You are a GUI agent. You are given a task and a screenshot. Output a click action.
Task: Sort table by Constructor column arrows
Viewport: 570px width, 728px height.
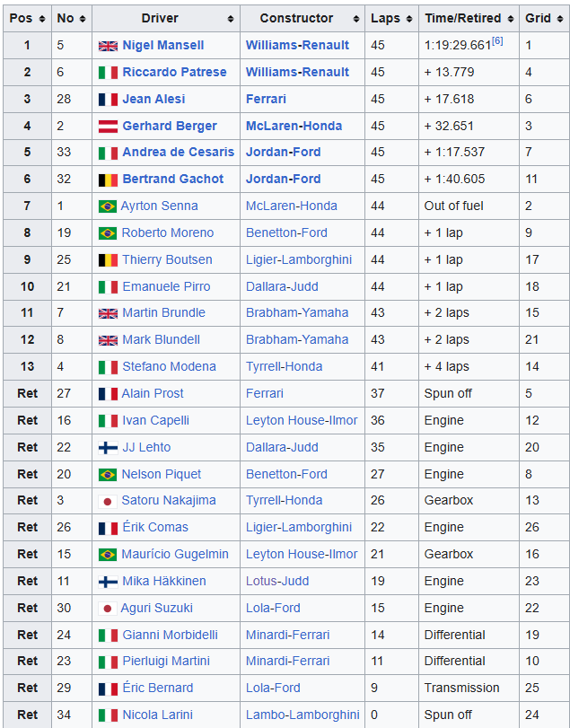[356, 19]
